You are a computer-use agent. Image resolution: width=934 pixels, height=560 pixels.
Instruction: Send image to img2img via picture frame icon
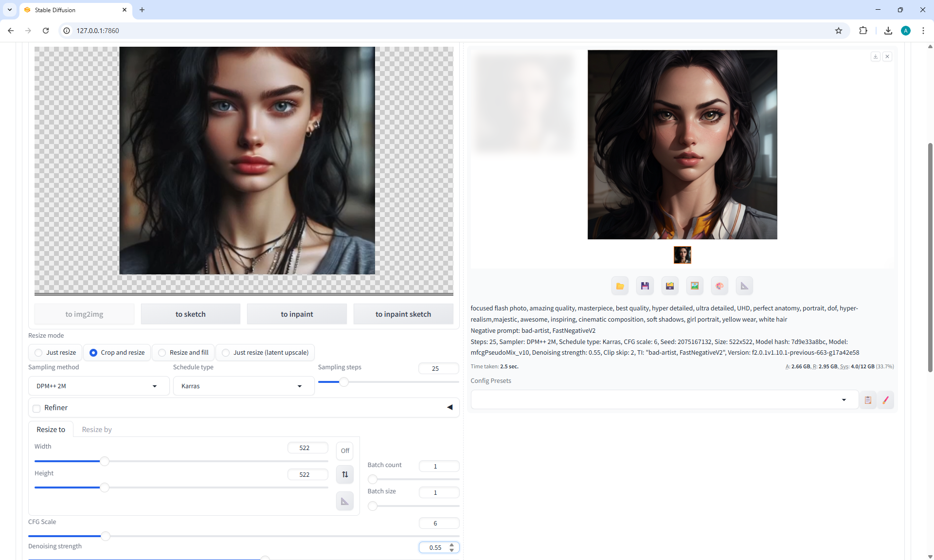coord(695,286)
